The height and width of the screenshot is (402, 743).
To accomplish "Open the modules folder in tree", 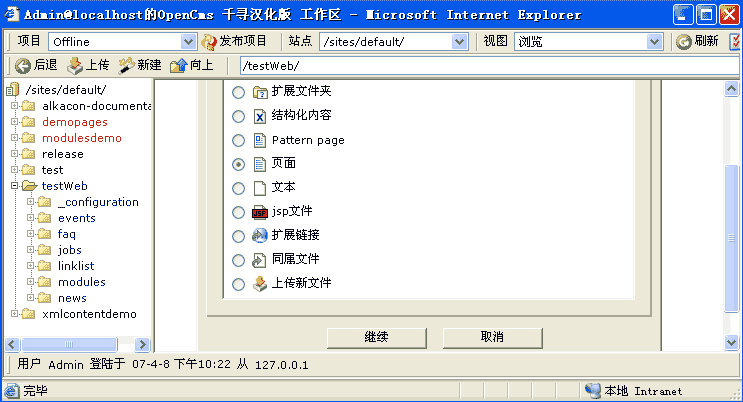I will point(82,282).
